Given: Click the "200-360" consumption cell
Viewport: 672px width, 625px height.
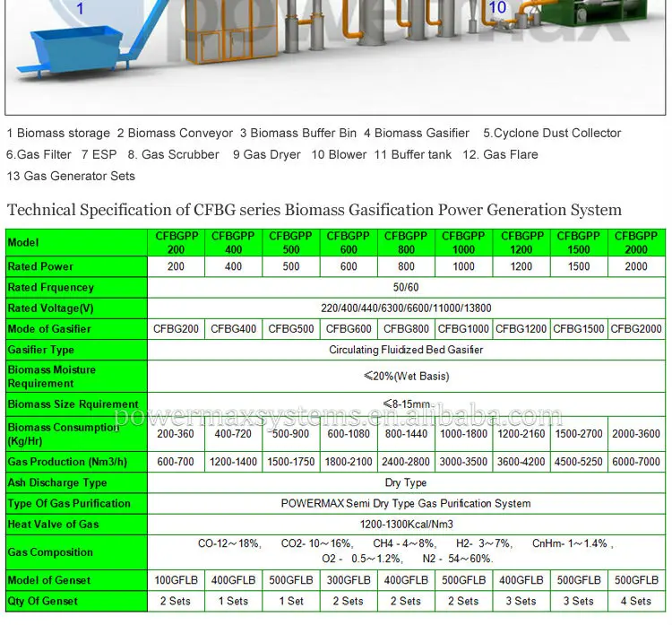Looking at the screenshot, I should tap(177, 434).
